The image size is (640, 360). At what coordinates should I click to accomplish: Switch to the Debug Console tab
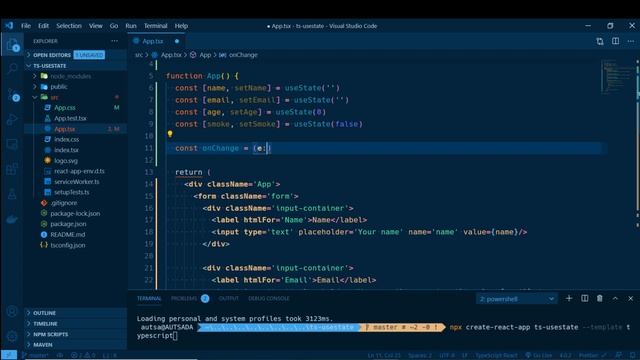[268, 298]
